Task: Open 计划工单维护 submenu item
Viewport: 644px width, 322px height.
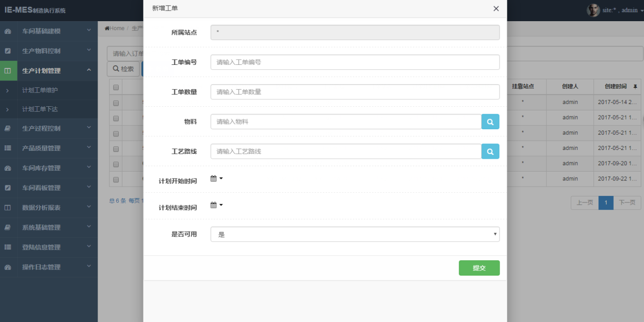Action: click(x=40, y=90)
